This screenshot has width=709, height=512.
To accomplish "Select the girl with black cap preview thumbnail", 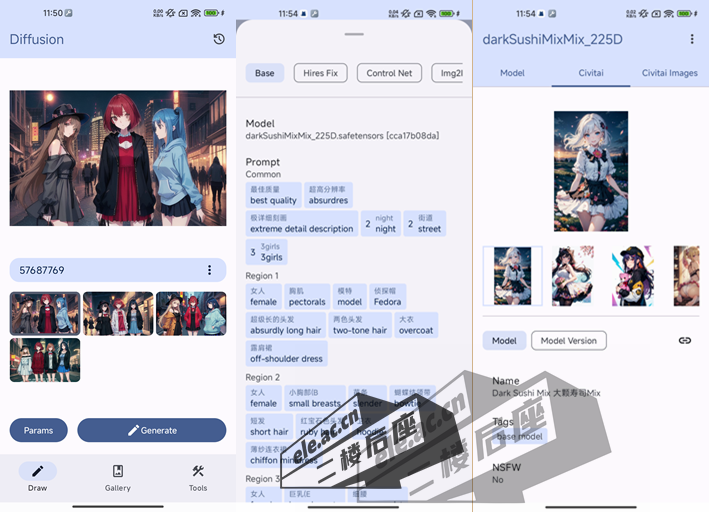I will click(x=633, y=276).
